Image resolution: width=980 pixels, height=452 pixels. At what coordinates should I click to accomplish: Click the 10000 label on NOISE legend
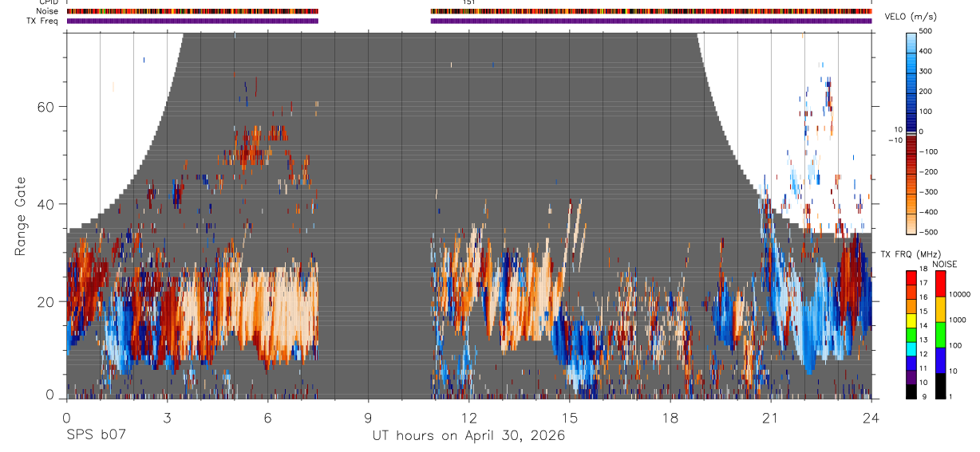961,295
